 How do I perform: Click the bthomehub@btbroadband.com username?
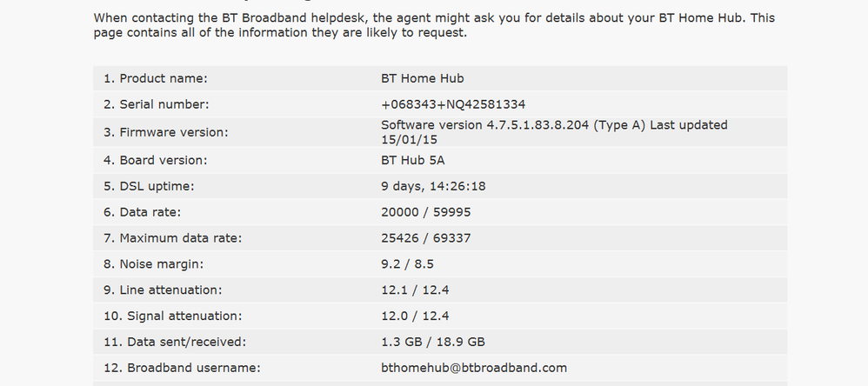click(x=474, y=369)
